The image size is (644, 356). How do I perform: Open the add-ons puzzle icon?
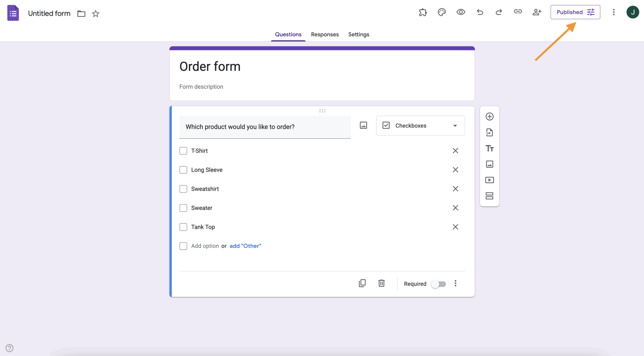tap(423, 12)
